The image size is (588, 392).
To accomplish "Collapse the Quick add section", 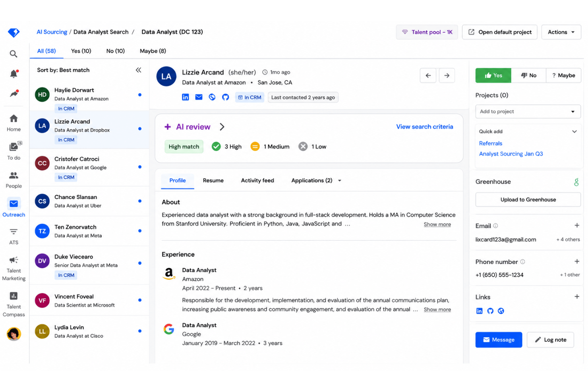I will click(574, 131).
